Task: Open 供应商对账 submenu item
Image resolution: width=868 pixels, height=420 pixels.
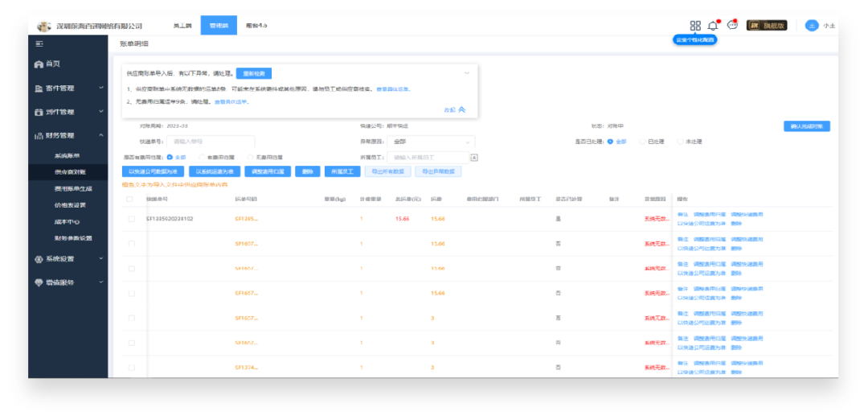Action: [71, 172]
